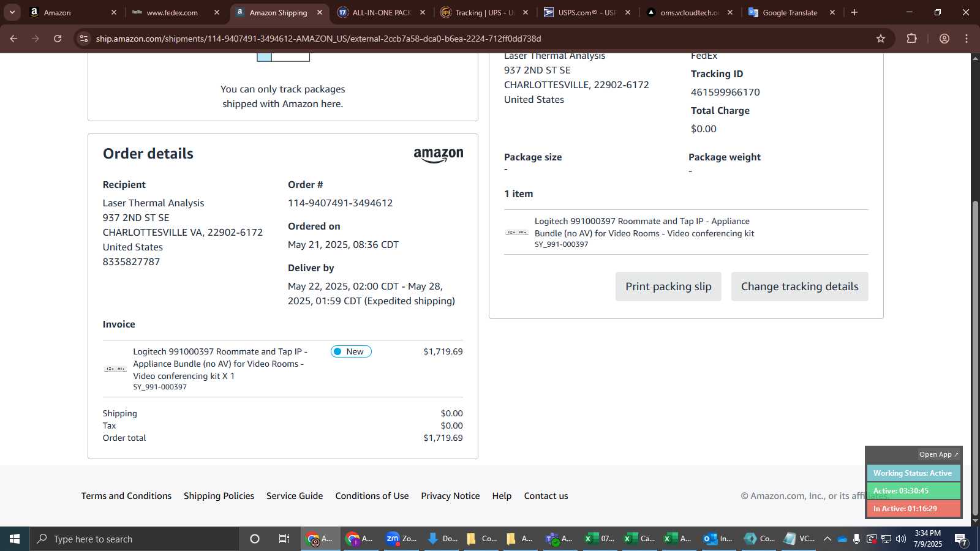Show hidden system tray icons chevron
This screenshot has width=980, height=551.
(x=827, y=539)
